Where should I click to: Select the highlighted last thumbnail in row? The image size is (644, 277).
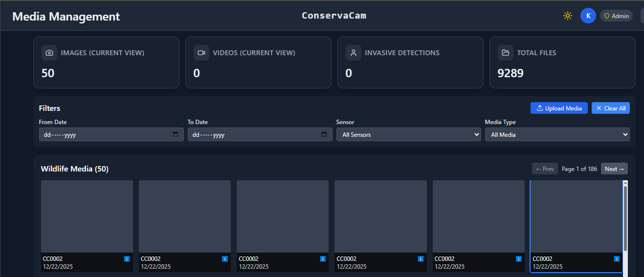click(x=576, y=216)
